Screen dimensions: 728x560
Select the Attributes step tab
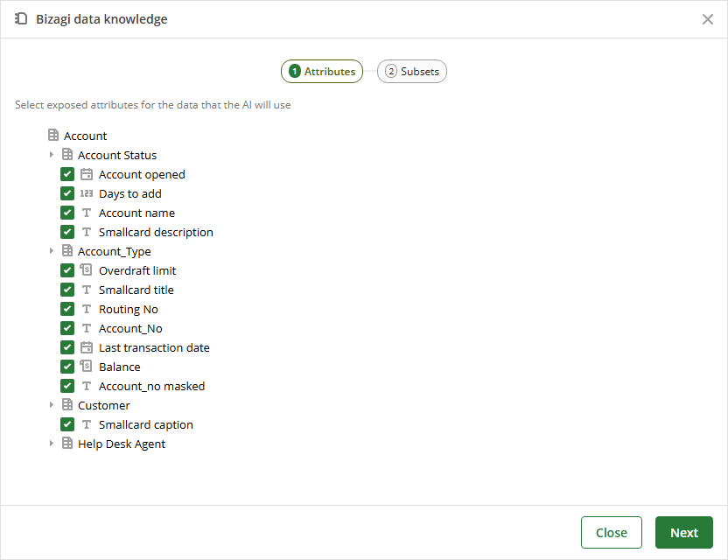coord(322,72)
